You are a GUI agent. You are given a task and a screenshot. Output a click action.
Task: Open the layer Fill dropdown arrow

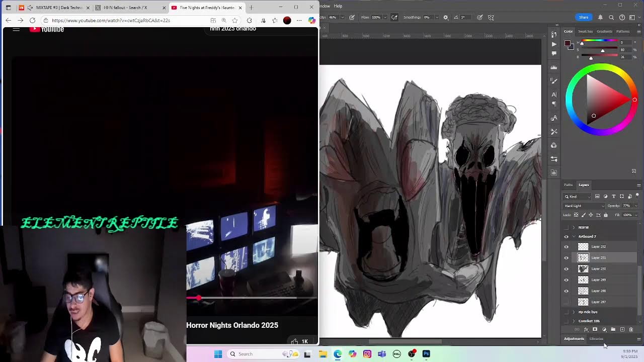coord(636,215)
